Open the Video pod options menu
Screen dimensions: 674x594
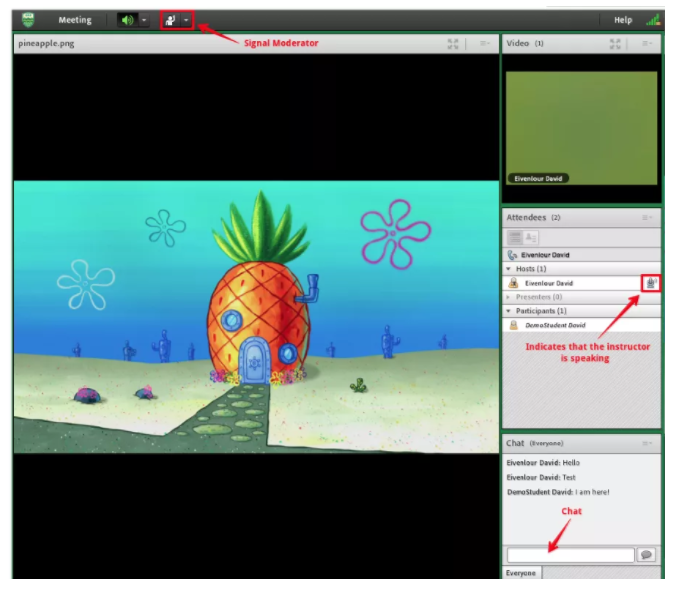[x=646, y=43]
